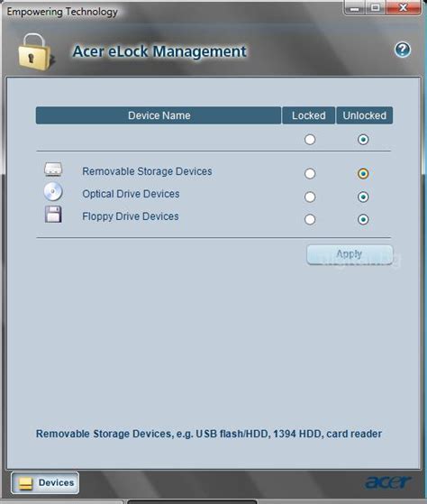The height and width of the screenshot is (504, 427).
Task: Lock Removable Storage Devices
Action: pyautogui.click(x=310, y=174)
